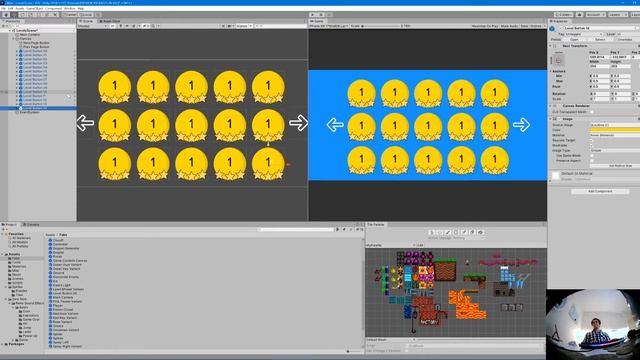The width and height of the screenshot is (640, 360).
Task: Open the Cloud services icon
Action: point(579,15)
